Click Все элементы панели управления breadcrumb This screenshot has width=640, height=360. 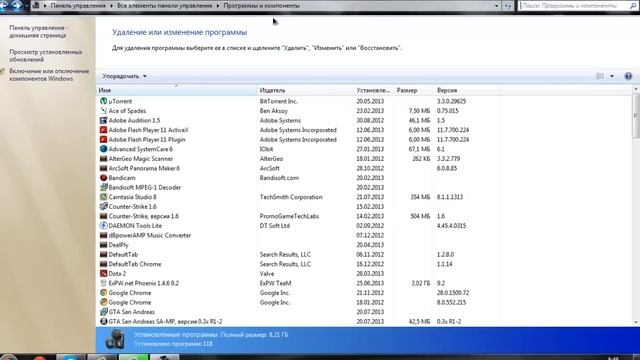pyautogui.click(x=164, y=6)
